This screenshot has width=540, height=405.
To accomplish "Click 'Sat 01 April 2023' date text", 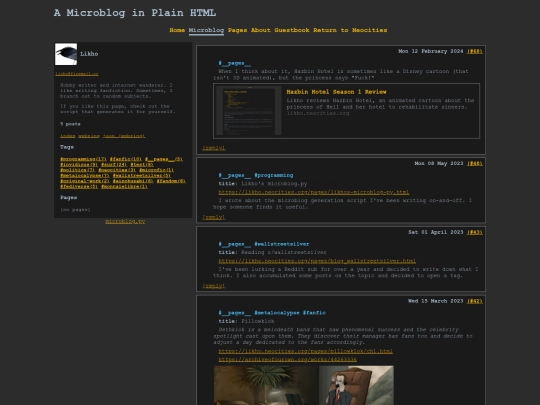I will (x=436, y=232).
